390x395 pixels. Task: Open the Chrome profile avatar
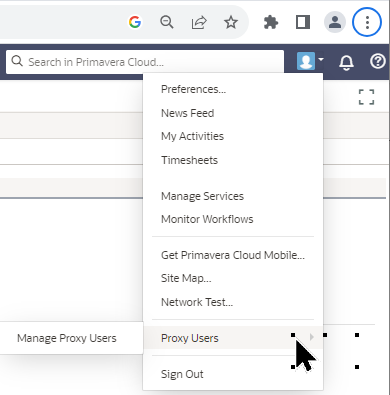coord(335,22)
